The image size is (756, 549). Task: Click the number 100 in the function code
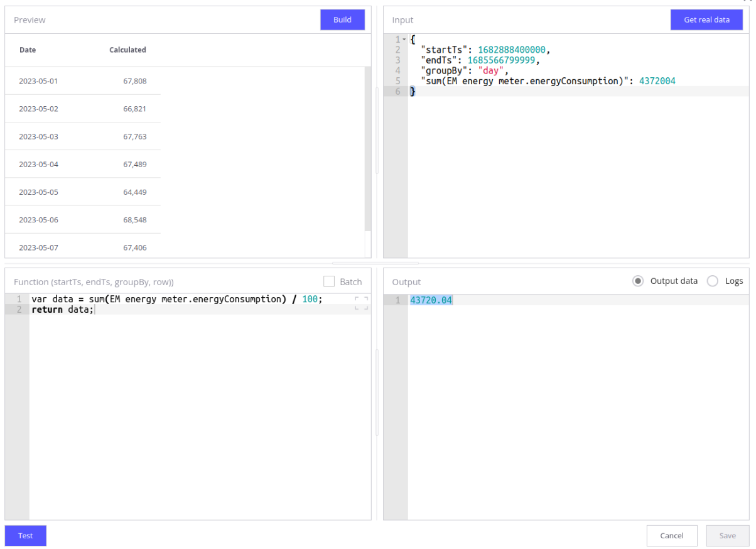[x=310, y=299]
